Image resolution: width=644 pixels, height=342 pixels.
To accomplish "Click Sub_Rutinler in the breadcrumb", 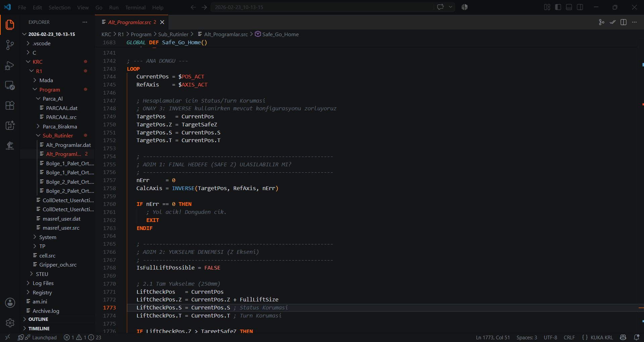I will [173, 34].
